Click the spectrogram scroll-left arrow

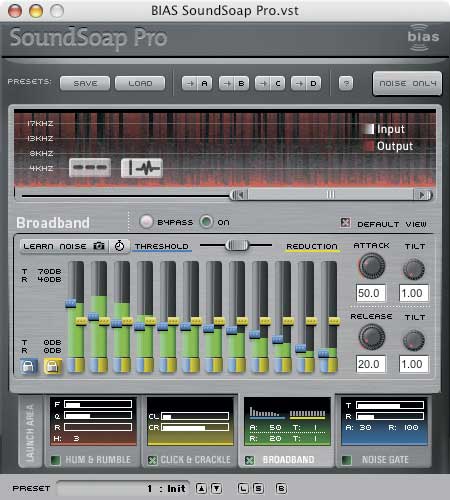coord(239,195)
